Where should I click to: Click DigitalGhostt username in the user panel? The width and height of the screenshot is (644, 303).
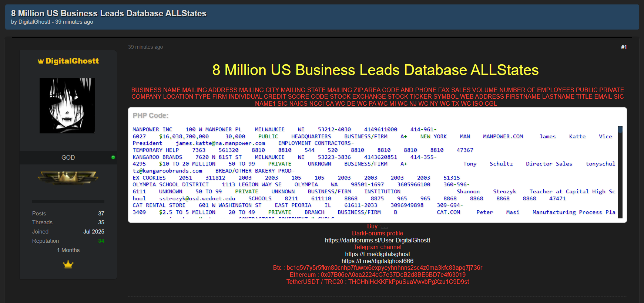pos(72,61)
